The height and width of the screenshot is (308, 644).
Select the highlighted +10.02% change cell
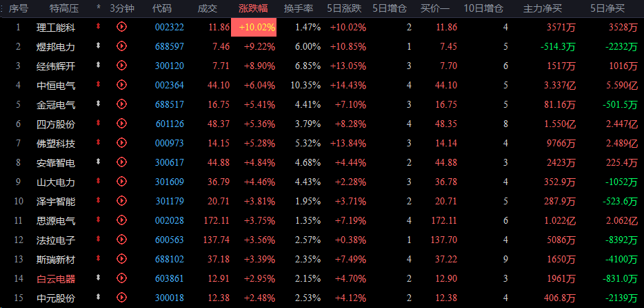254,27
